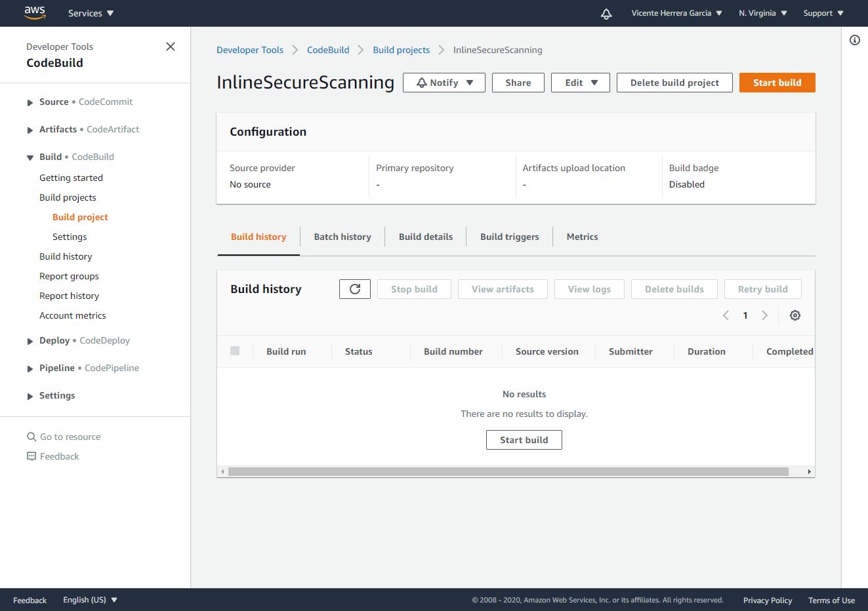Switch to the Build triggers tab
The width and height of the screenshot is (868, 611).
[510, 237]
